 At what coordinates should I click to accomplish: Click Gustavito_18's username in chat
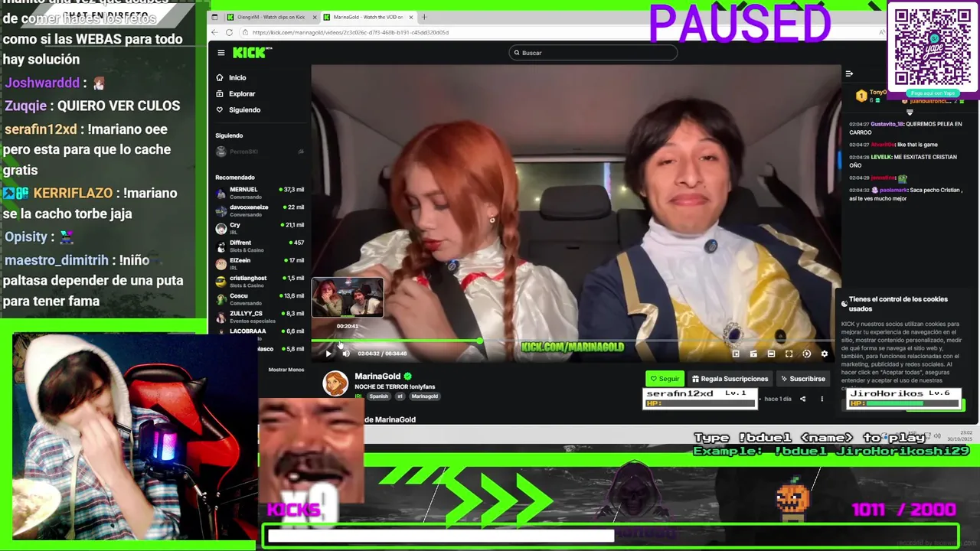coord(887,124)
